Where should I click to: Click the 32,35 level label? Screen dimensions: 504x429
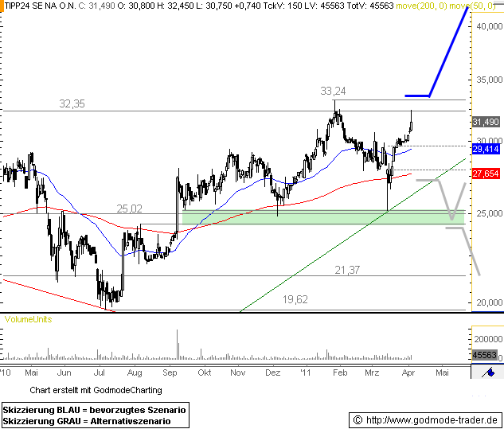[x=72, y=103]
